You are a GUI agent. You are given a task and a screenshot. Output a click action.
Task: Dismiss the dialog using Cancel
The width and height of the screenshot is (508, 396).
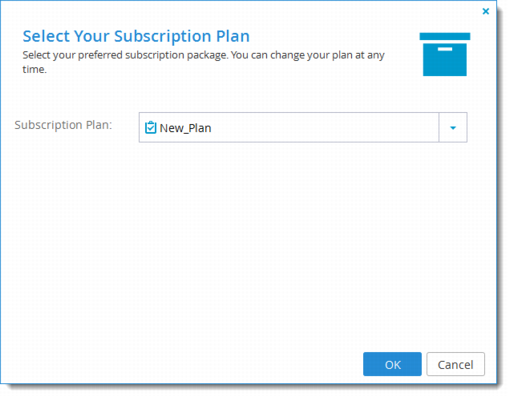click(455, 364)
